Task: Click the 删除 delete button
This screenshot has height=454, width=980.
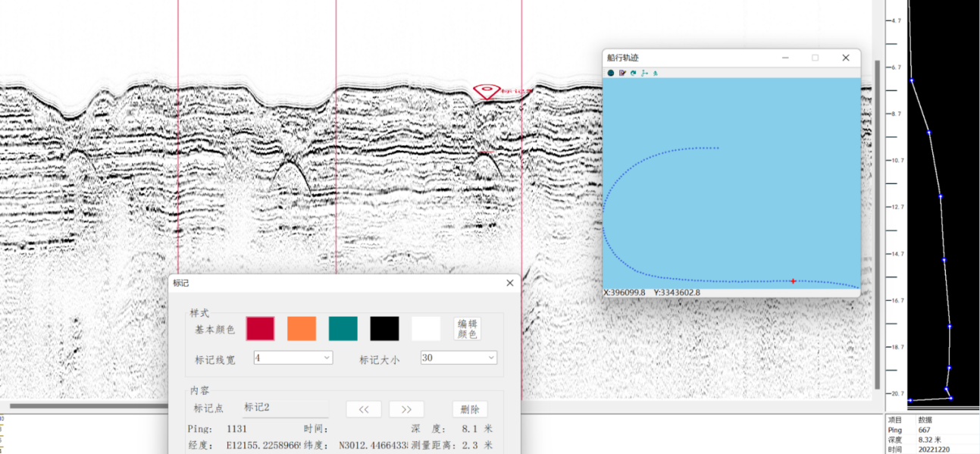Action: tap(469, 409)
